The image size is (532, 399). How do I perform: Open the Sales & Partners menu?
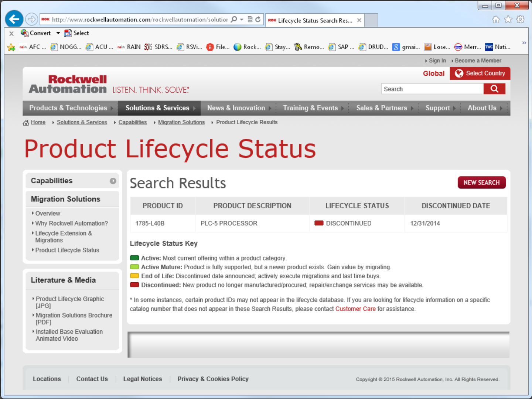click(x=384, y=108)
